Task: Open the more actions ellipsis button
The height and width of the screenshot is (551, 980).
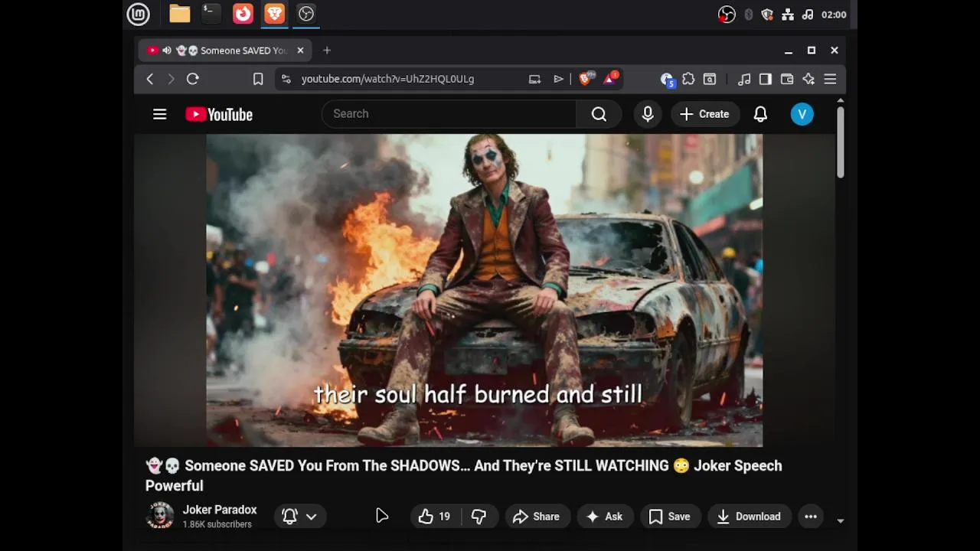Action: tap(811, 517)
